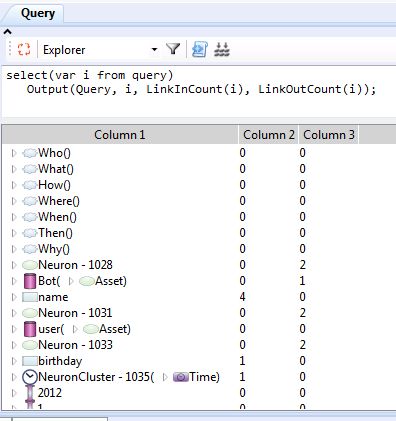Click Column 3 value 1 for Bot row
396x421 pixels.
click(x=302, y=281)
